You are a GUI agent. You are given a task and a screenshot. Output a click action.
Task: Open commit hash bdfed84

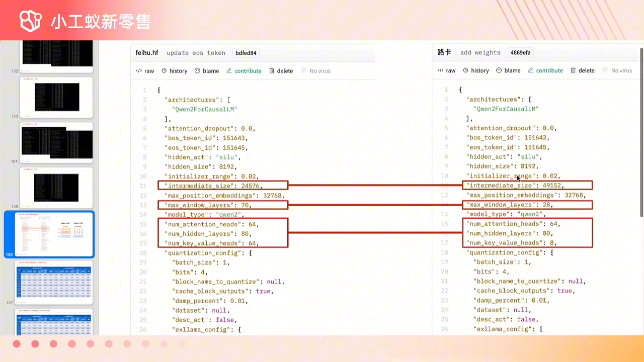(246, 53)
